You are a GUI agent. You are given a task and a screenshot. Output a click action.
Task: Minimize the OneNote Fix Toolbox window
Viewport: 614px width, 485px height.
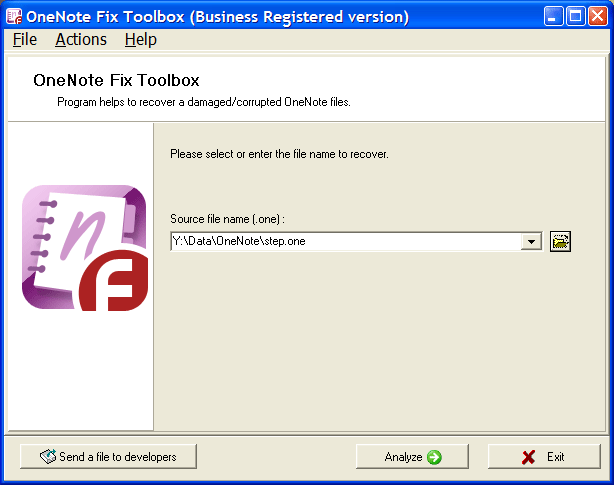tap(553, 16)
